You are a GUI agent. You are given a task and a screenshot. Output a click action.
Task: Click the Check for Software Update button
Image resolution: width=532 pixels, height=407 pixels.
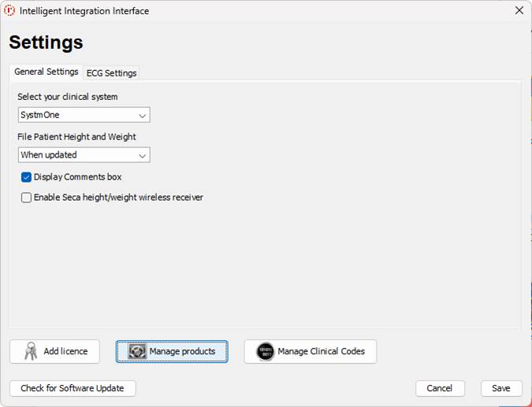tap(73, 388)
